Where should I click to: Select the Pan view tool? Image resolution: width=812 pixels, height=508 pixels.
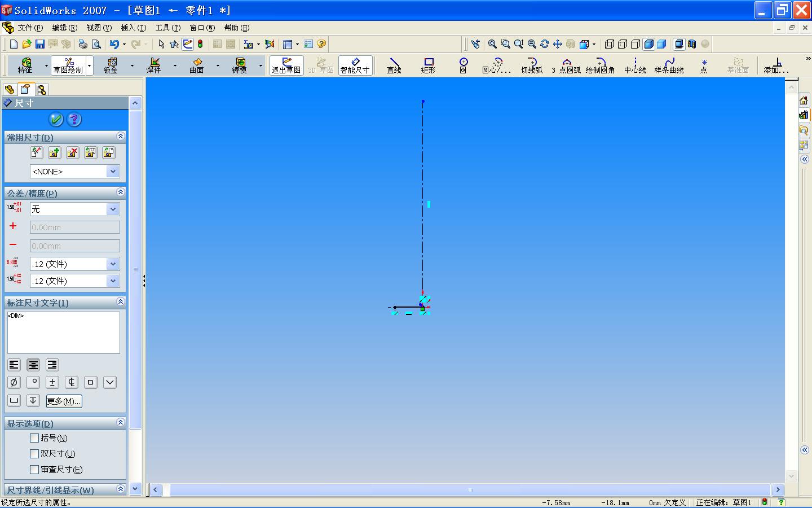click(558, 44)
